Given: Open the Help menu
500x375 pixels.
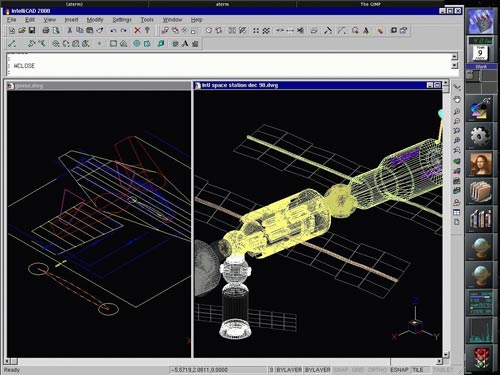Looking at the screenshot, I should coord(196,20).
